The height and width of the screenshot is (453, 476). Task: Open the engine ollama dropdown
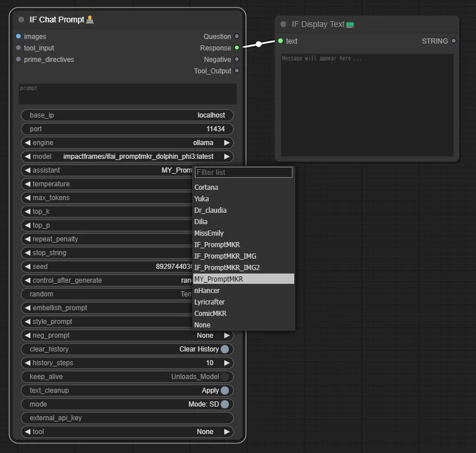[127, 143]
